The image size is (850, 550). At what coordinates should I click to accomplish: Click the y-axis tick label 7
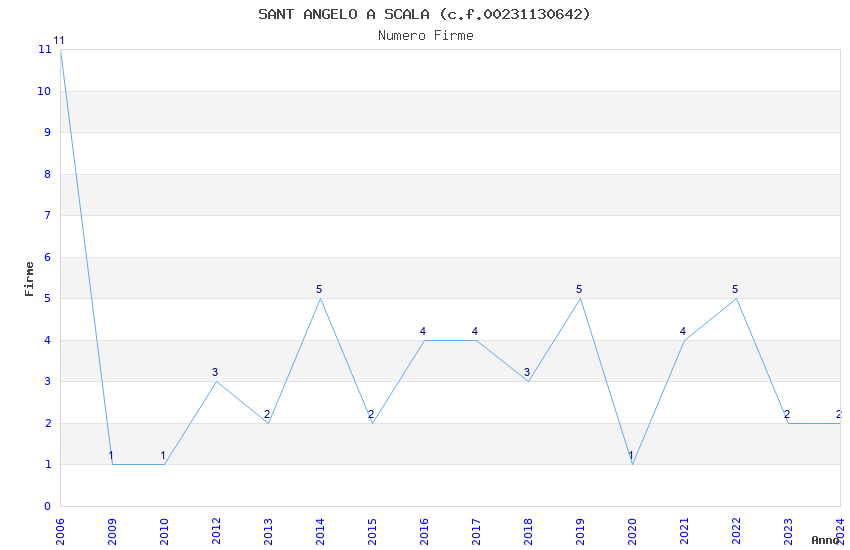pos(48,216)
